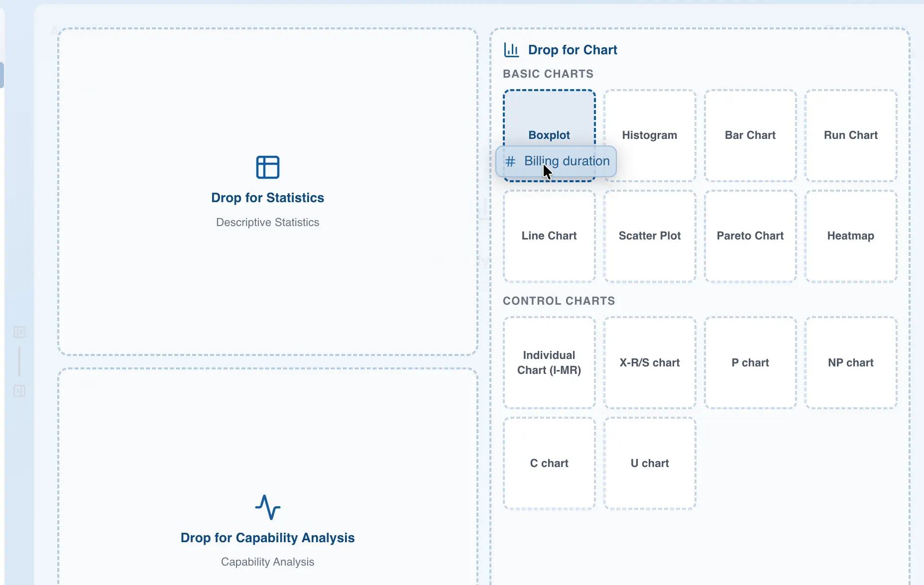Select the table icon above Drop for Statistics
The width and height of the screenshot is (924, 585).
click(x=267, y=167)
